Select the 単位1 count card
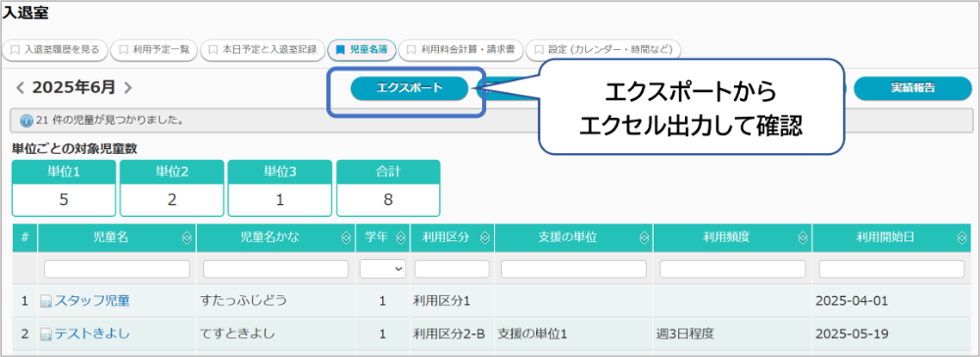 click(x=64, y=188)
